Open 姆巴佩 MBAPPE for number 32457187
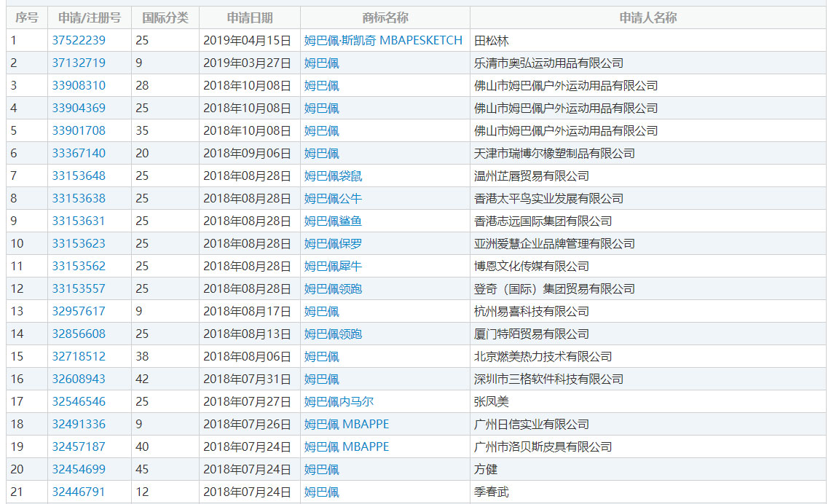Screen dimensions: 831x504 coord(347,446)
